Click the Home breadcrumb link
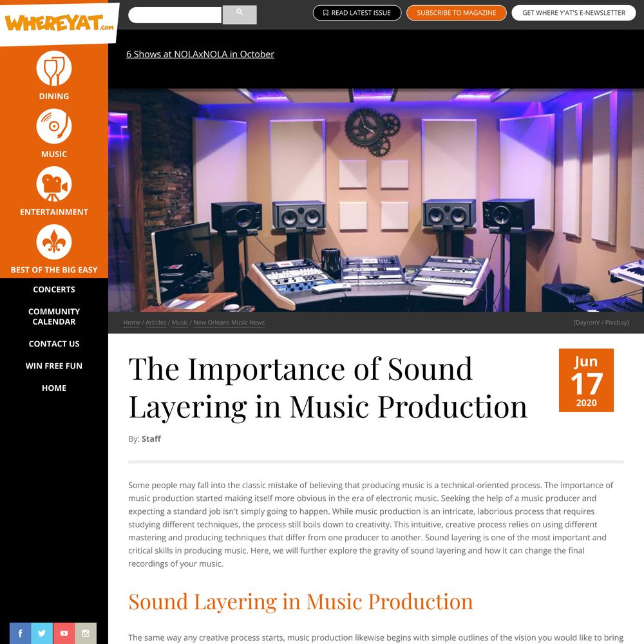This screenshot has height=644, width=644. tap(131, 323)
